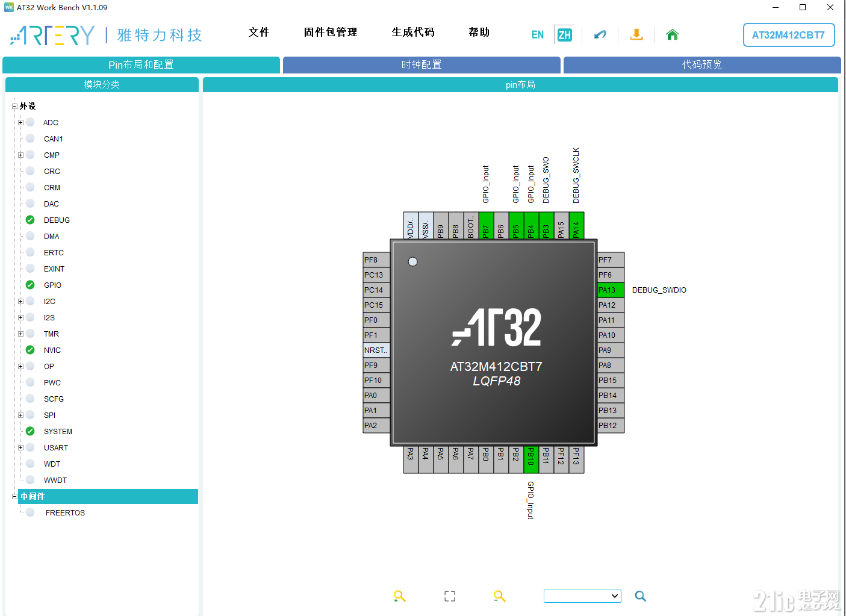Select DAC in the peripheral tree
The image size is (846, 616).
[51, 204]
